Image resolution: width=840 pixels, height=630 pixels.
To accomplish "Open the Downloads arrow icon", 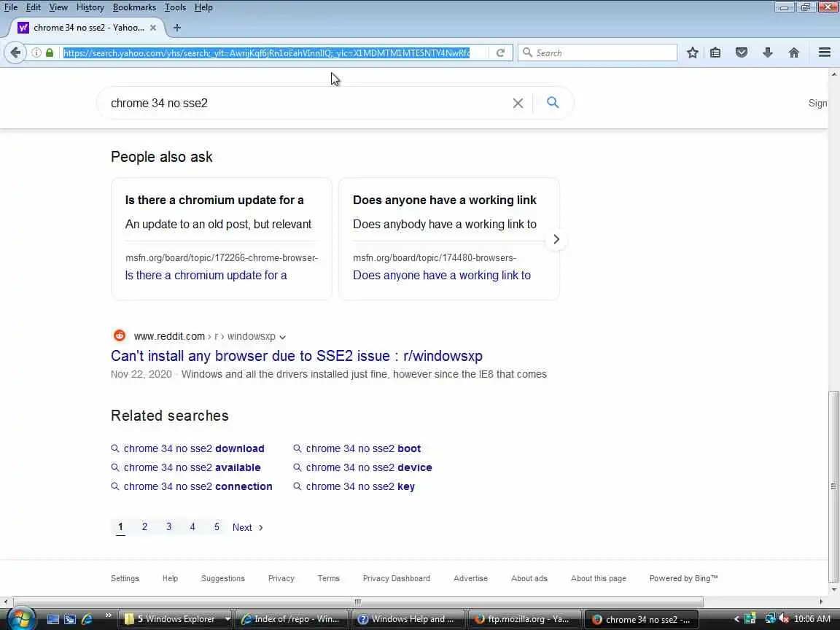I will pos(768,52).
